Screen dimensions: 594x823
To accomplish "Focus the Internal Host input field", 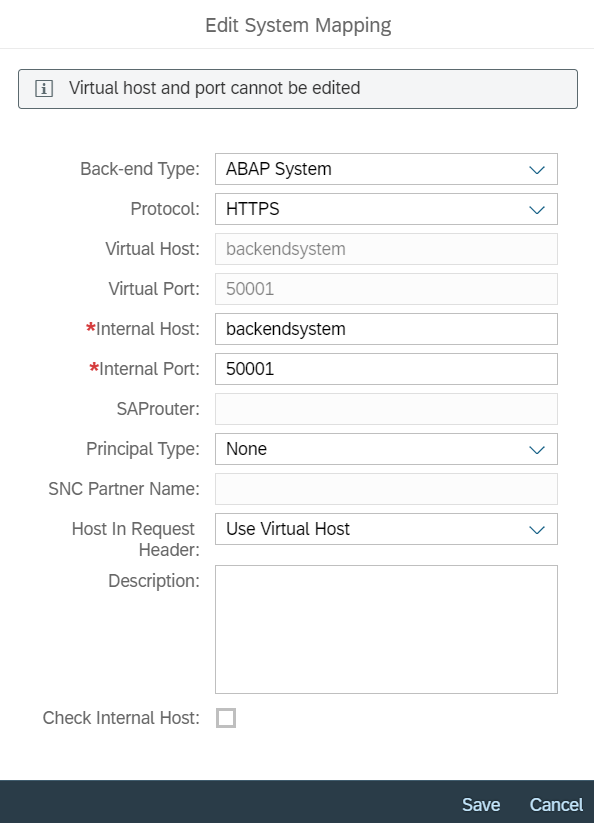I will click(386, 329).
